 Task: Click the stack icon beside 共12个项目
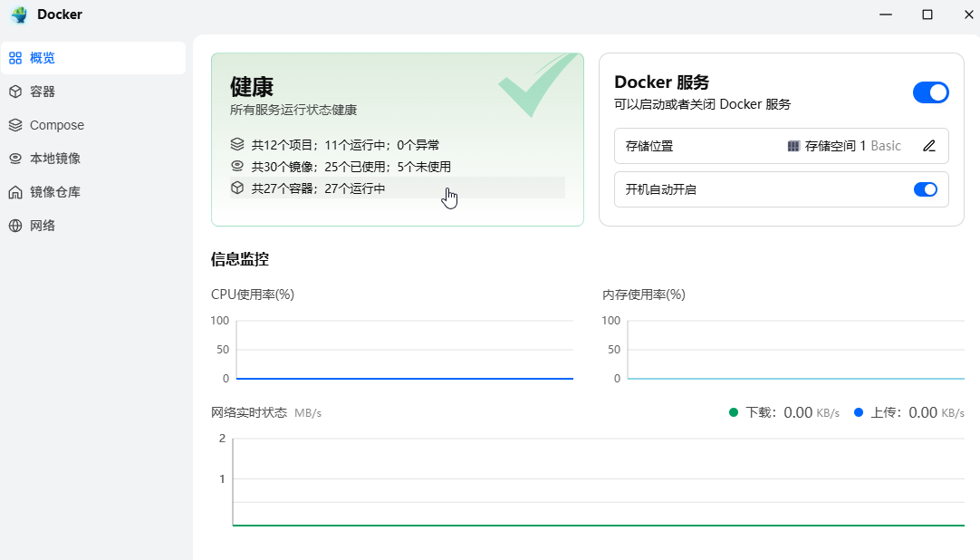(237, 143)
